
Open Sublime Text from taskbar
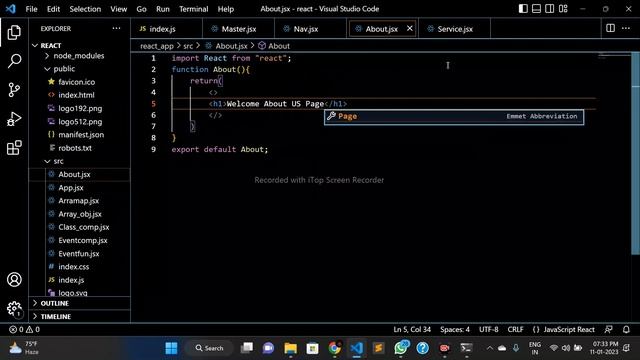pyautogui.click(x=378, y=348)
